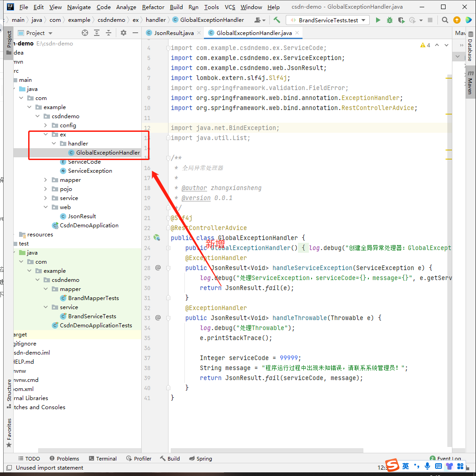Image resolution: width=476 pixels, height=476 pixels.
Task: Click the csdndemo breadcrumb in navigation bar
Action: [x=111, y=20]
